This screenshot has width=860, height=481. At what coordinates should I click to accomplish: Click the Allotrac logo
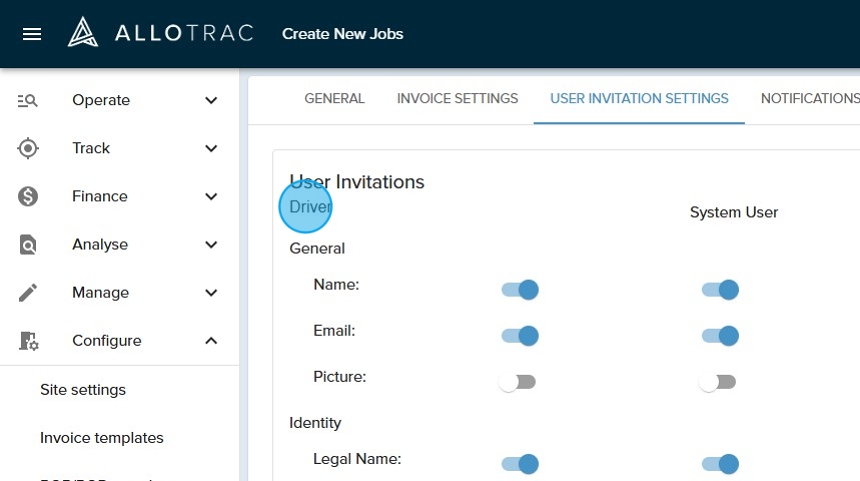pos(160,33)
